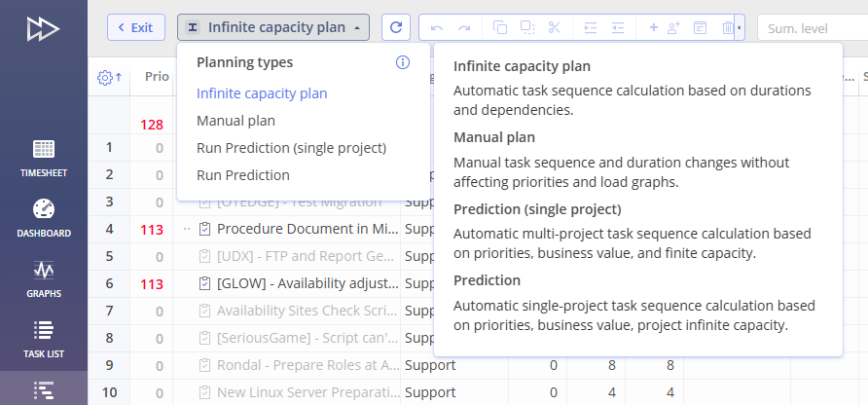
Task: Click the Sum. level input field
Action: [x=810, y=28]
